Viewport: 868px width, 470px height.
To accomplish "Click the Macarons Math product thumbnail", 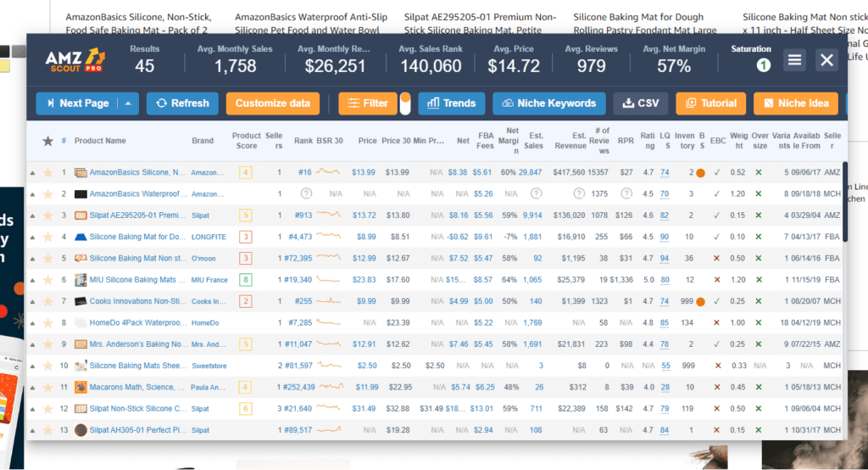I will coord(81,387).
